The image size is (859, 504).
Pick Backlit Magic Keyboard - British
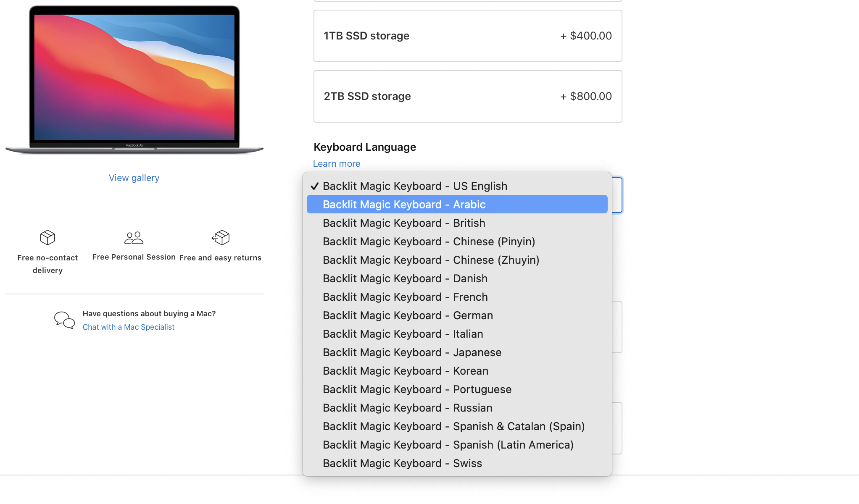pyautogui.click(x=403, y=223)
